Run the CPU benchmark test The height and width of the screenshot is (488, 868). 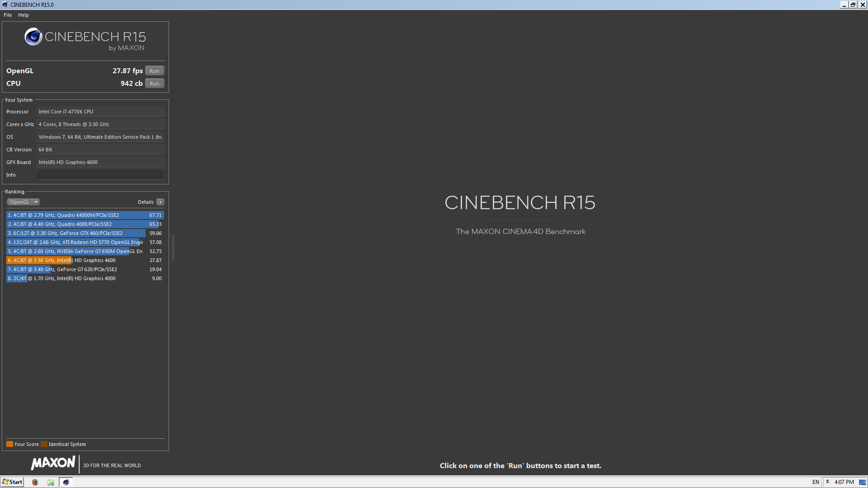click(154, 84)
